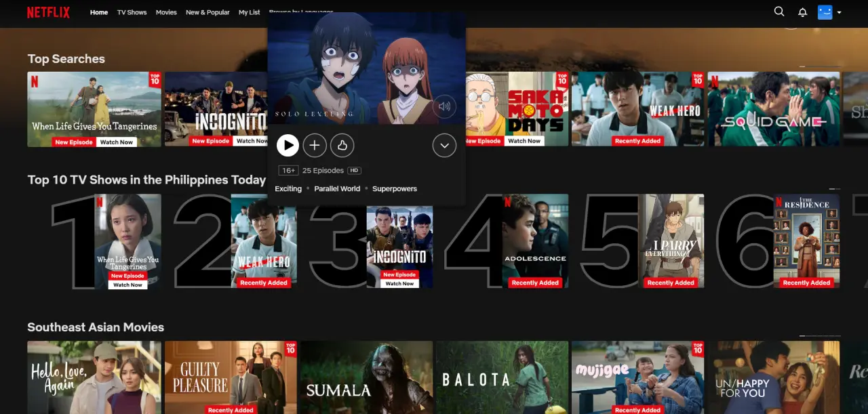
Task: Open rank 5 I Parry Everything poster
Action: pyautogui.click(x=671, y=241)
